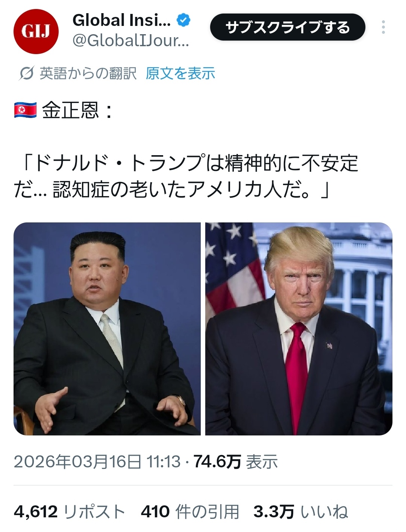Open the GIJ profile avatar
The height and width of the screenshot is (532, 406).
[36, 32]
